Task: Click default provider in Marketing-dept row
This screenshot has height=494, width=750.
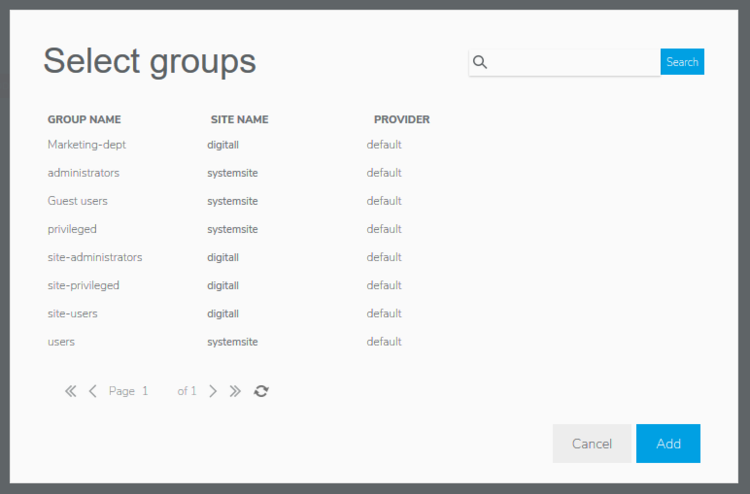Action: [x=384, y=144]
